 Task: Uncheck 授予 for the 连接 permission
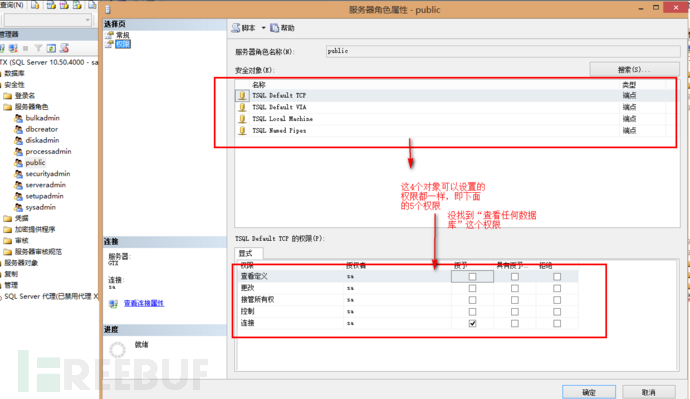(x=472, y=323)
